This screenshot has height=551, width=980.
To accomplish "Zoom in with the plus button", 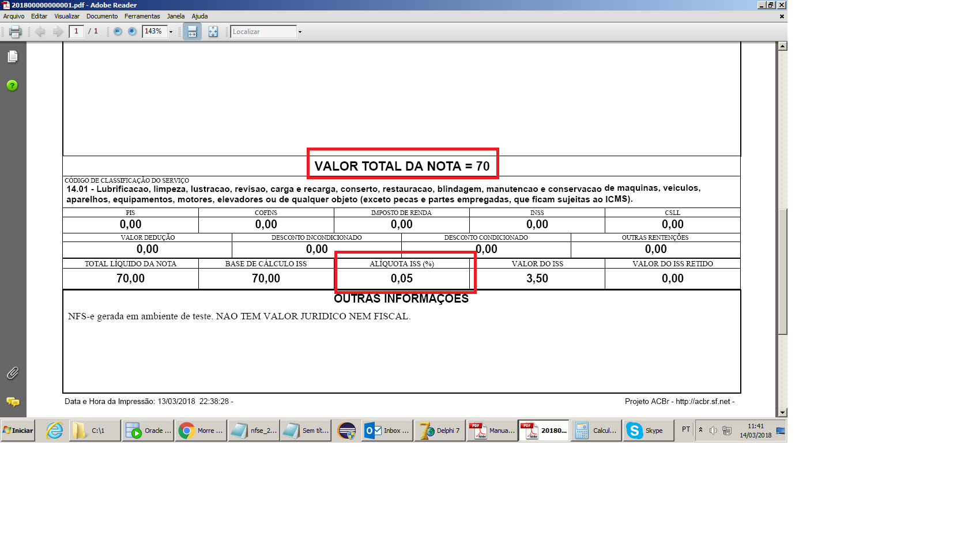I will click(132, 32).
